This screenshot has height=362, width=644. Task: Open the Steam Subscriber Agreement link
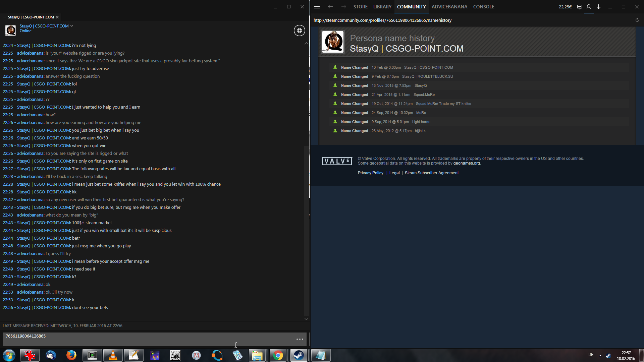pos(431,173)
